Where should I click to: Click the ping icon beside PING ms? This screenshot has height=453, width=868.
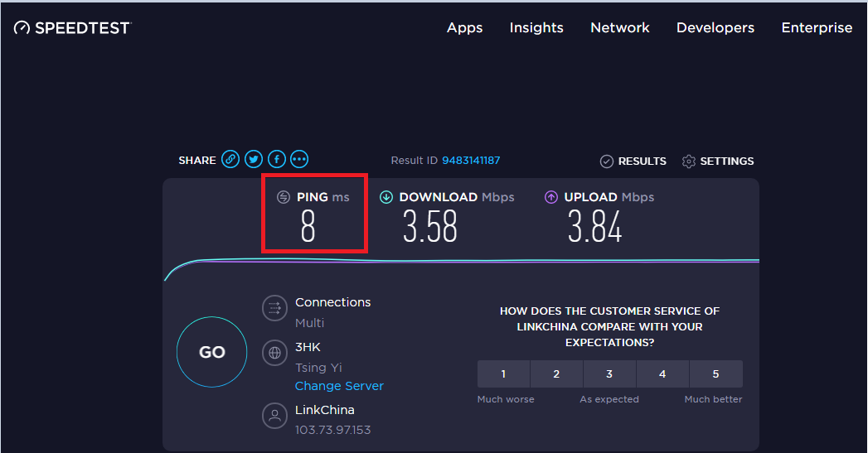pos(284,197)
